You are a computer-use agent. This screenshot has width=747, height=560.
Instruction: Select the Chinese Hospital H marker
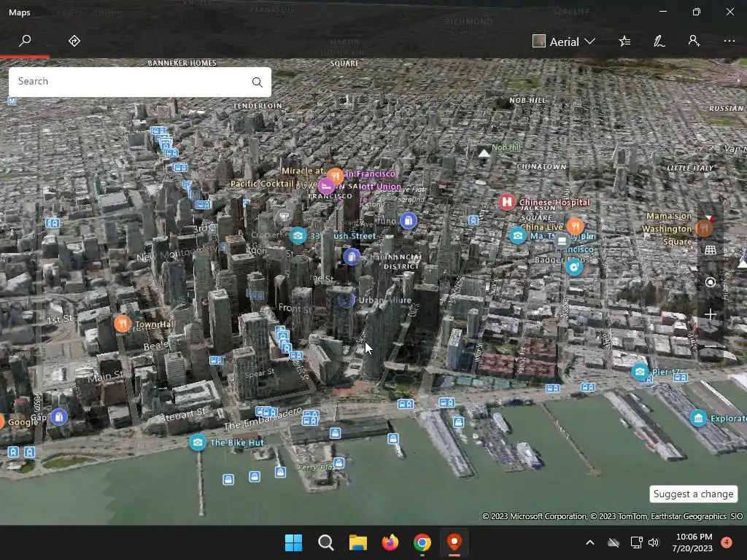[x=507, y=202]
